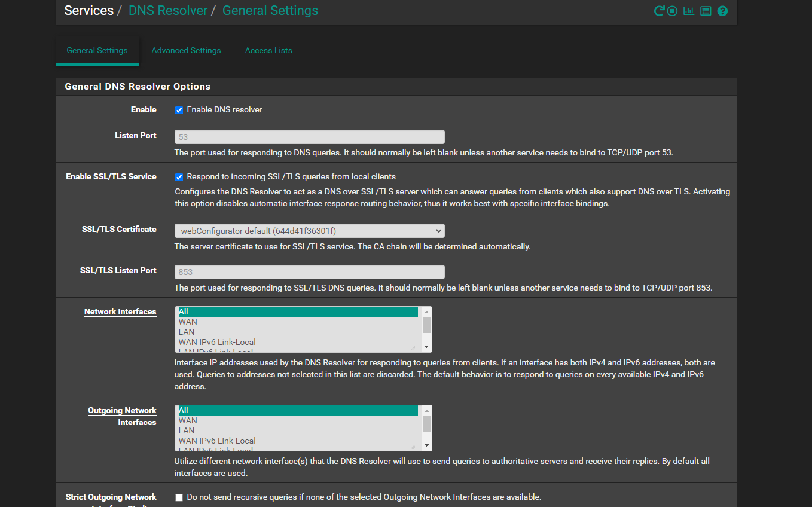The height and width of the screenshot is (507, 812).
Task: Go to DNS Resolver breadcrumb link
Action: (168, 11)
